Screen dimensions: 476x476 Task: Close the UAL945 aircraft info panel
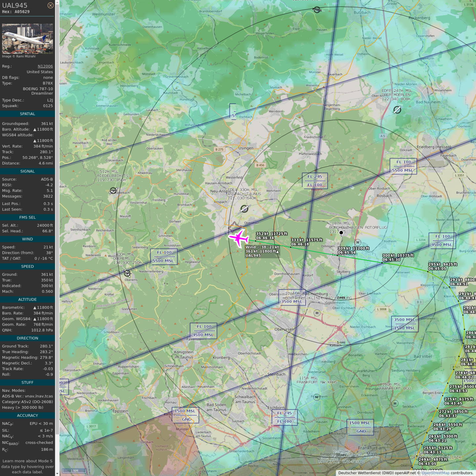(50, 5)
